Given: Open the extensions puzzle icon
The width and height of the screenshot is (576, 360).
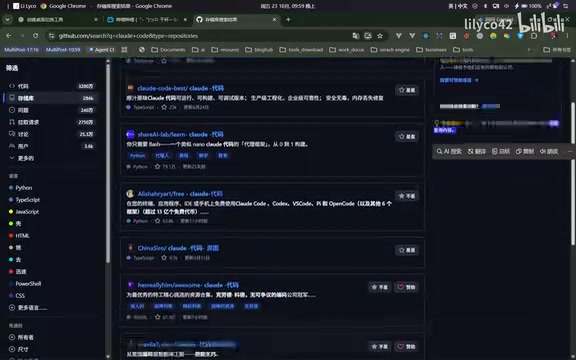Looking at the screenshot, I should pyautogui.click(x=534, y=36).
